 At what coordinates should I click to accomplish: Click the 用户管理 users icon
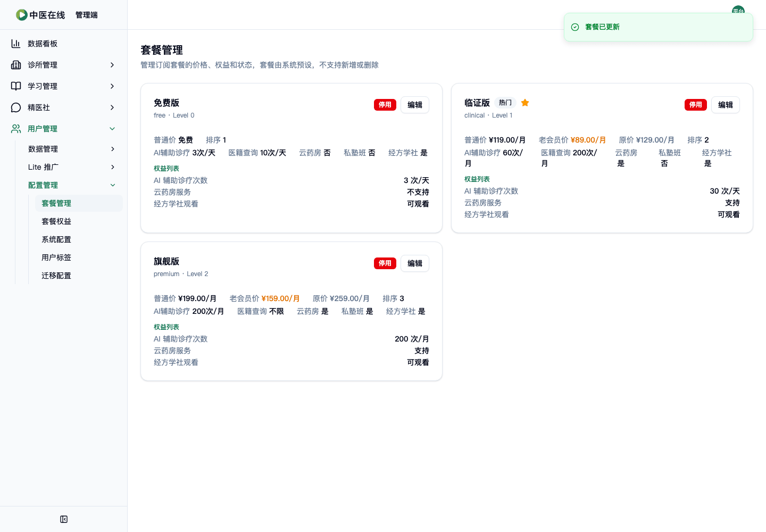click(16, 129)
